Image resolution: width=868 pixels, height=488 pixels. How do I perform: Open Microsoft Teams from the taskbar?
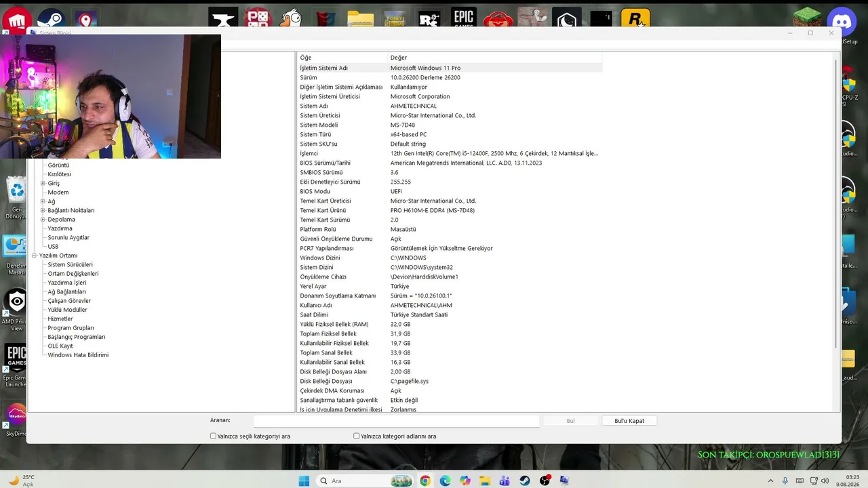pos(505,481)
